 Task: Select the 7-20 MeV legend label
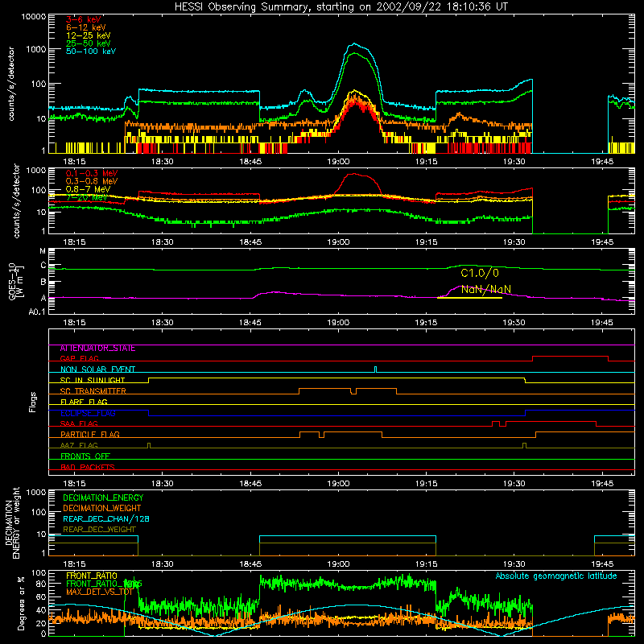coord(86,197)
